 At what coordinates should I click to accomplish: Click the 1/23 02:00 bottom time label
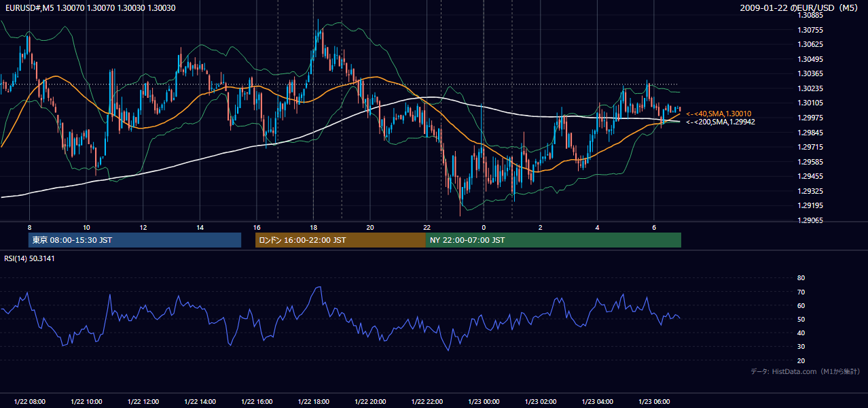coord(541,402)
